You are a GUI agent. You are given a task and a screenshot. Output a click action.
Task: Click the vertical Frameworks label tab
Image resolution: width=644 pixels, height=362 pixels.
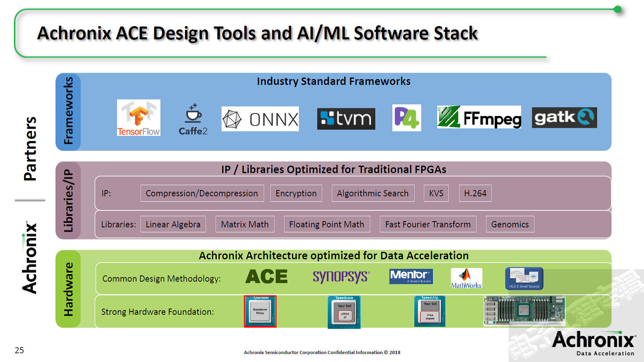(x=68, y=112)
